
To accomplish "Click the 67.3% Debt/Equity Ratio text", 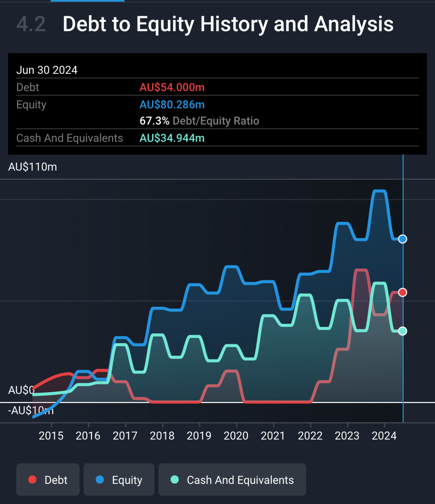I will point(199,121).
